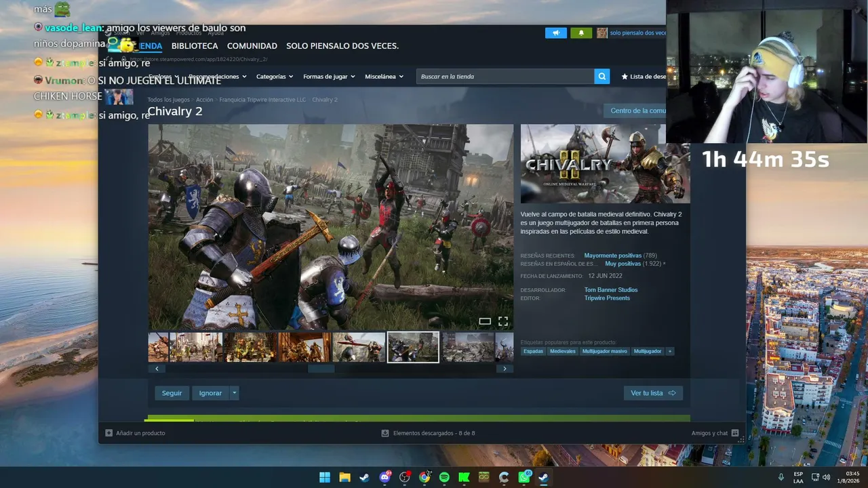The width and height of the screenshot is (868, 488).
Task: Open the Friends and chat icon
Action: [735, 433]
